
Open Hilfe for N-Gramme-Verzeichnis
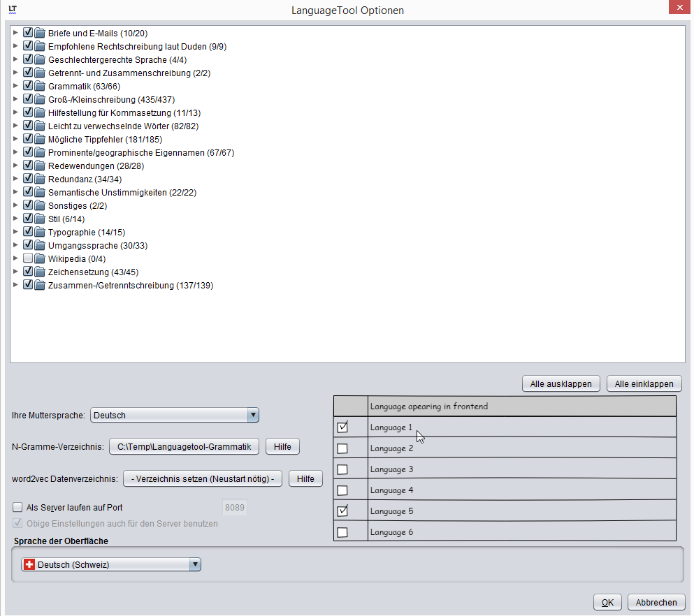282,446
